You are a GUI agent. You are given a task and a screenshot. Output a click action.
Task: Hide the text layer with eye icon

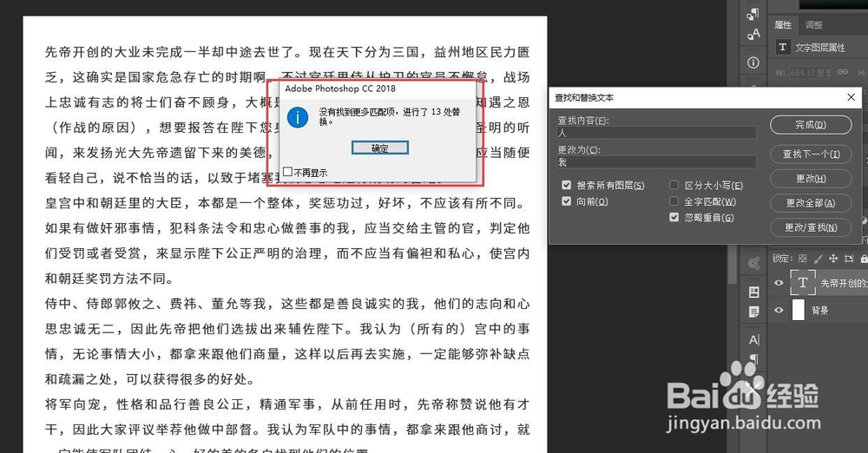(x=779, y=283)
